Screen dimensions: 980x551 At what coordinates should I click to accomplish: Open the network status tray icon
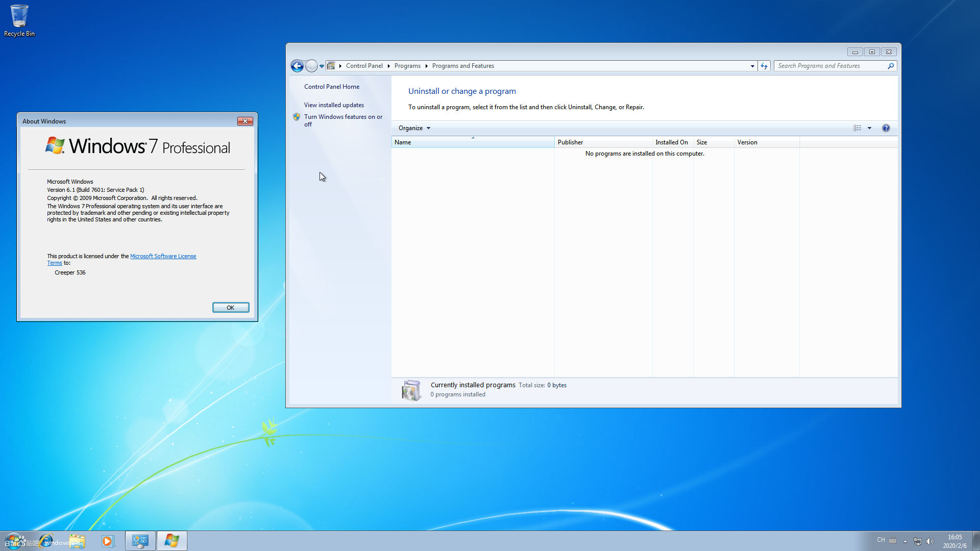coord(917,541)
